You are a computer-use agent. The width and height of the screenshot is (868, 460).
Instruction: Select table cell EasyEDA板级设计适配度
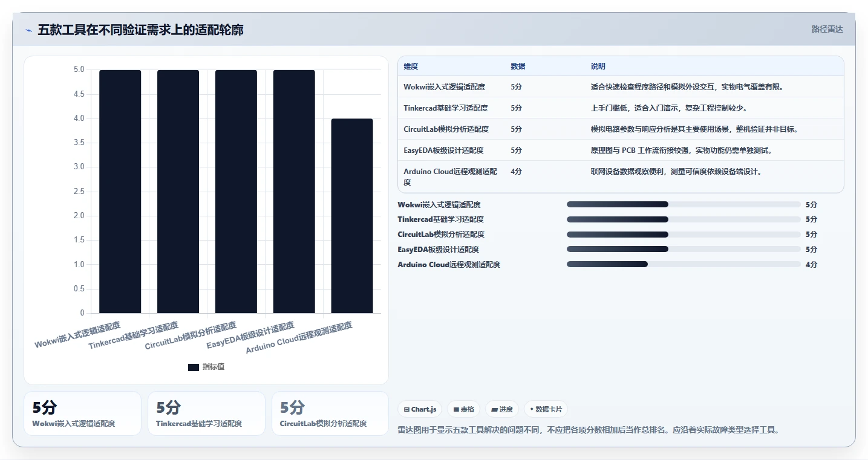443,151
